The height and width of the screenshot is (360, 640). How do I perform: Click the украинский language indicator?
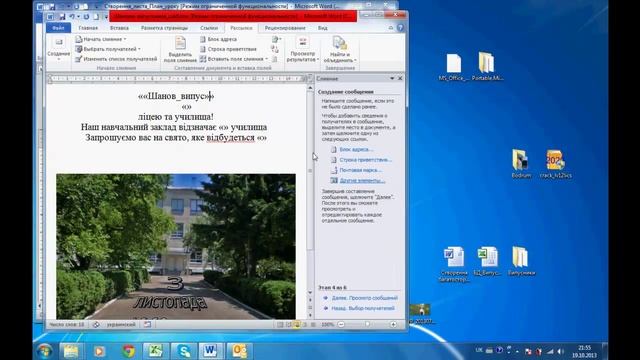[121, 324]
